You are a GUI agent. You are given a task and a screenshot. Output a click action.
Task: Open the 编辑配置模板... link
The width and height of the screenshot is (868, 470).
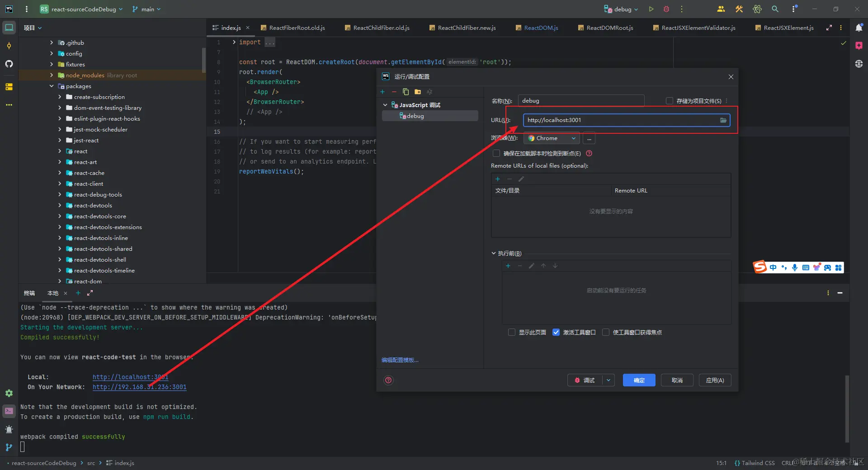click(400, 360)
